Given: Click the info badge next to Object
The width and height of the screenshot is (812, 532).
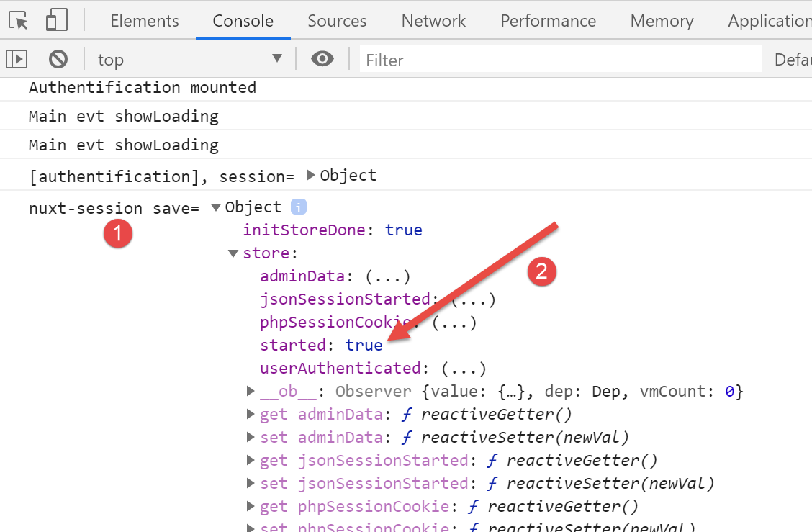Looking at the screenshot, I should pos(298,207).
